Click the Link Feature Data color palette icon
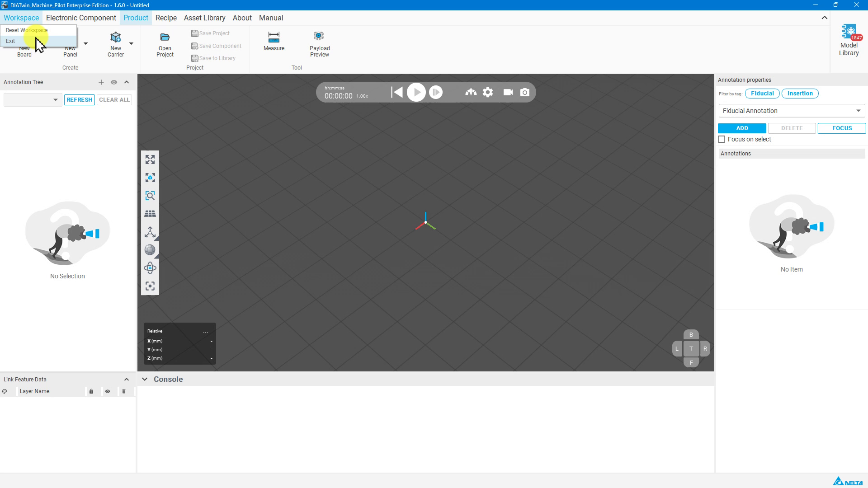This screenshot has width=868, height=488. 5,391
